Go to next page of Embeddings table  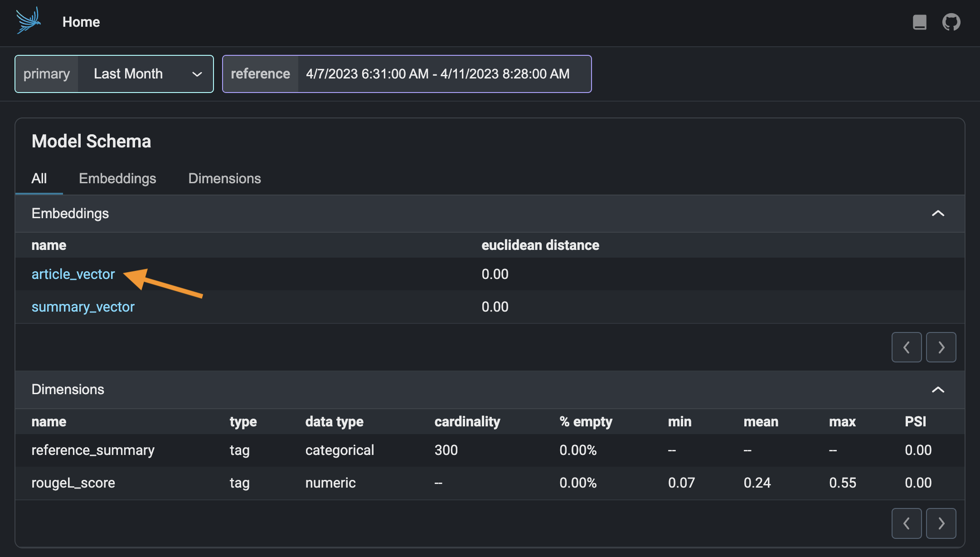coord(941,347)
